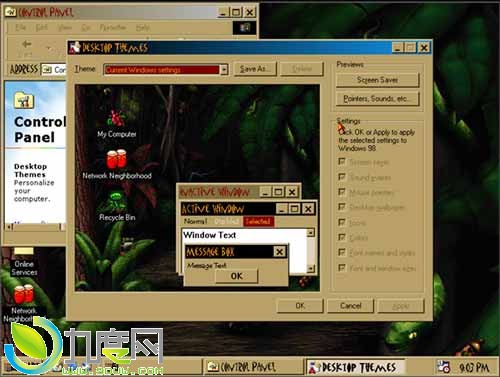
Task: Click the Apply button
Action: point(401,306)
